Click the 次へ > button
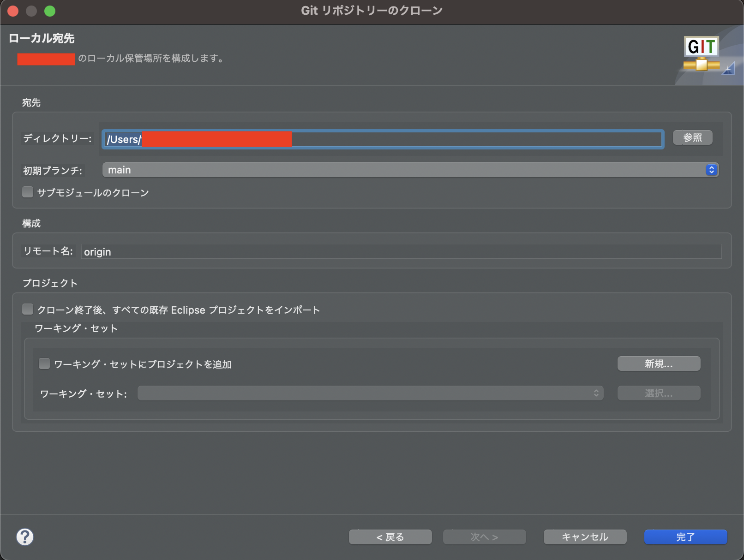Screen dimensions: 744x560 click(484, 536)
